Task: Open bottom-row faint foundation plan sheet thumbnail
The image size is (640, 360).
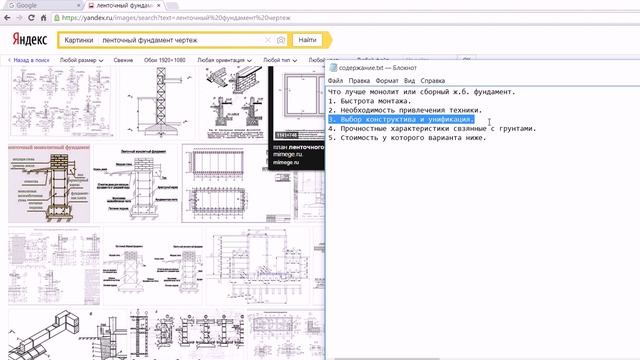Action: click(286, 335)
